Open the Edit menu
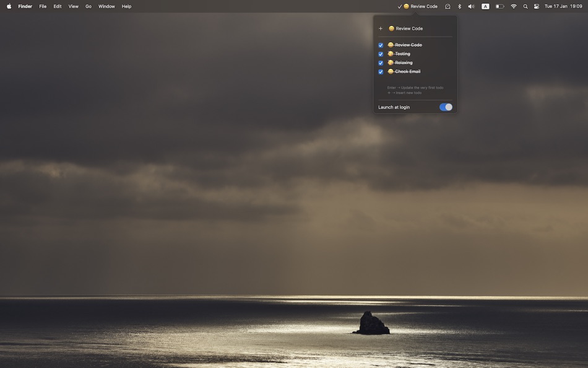The image size is (588, 368). 58,6
